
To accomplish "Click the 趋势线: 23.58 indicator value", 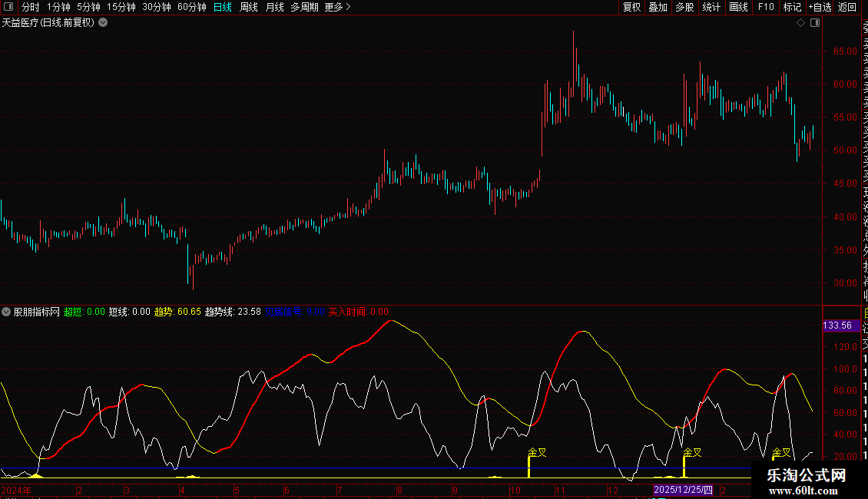I will (x=233, y=312).
